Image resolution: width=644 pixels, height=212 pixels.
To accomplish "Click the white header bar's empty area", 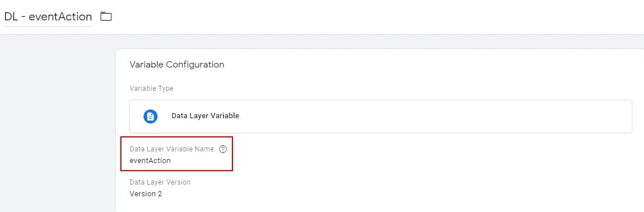I will tap(370, 17).
